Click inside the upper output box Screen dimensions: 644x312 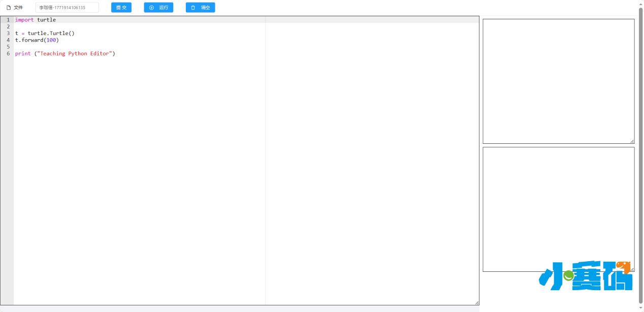pyautogui.click(x=559, y=81)
